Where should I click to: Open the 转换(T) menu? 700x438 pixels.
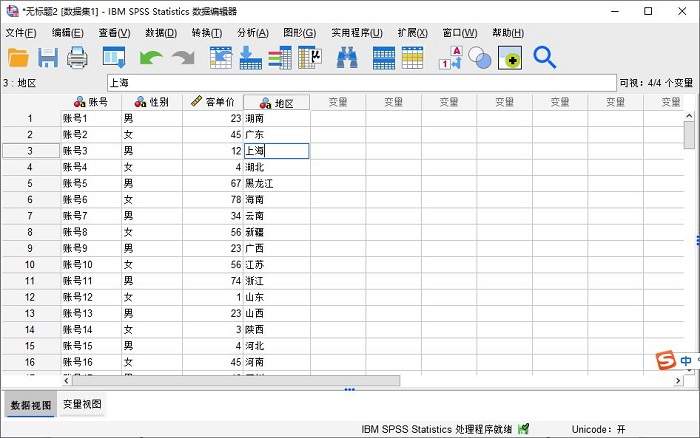[x=207, y=33]
